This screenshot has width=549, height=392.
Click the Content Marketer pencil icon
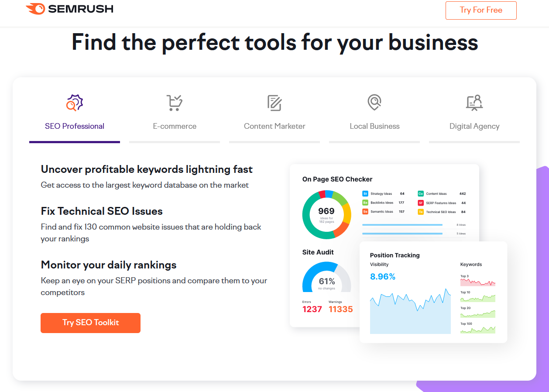274,103
